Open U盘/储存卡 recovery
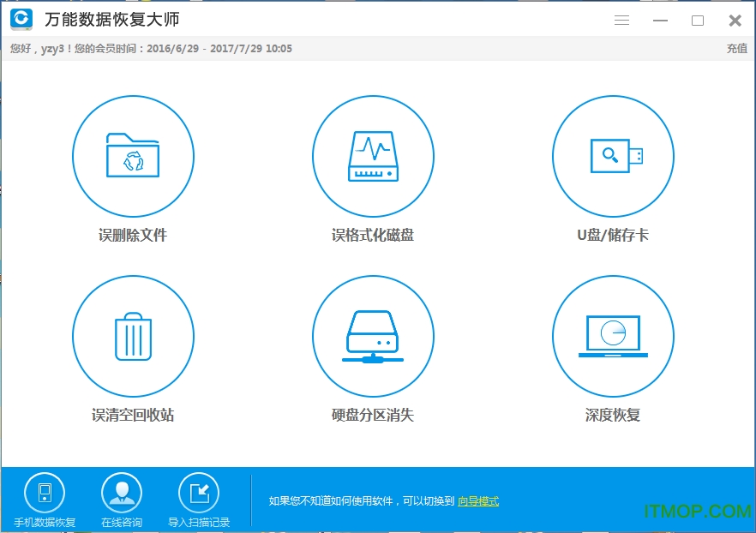The height and width of the screenshot is (533, 756). [x=612, y=157]
